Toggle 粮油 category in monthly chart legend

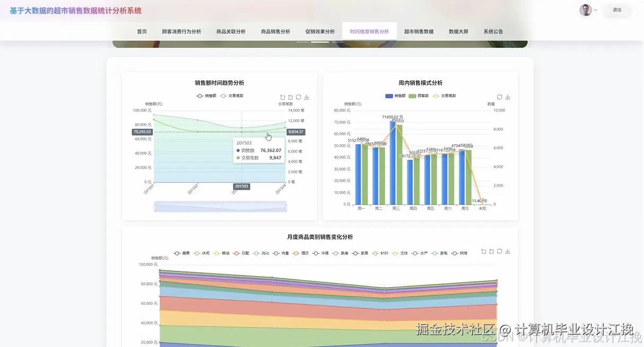coord(222,253)
